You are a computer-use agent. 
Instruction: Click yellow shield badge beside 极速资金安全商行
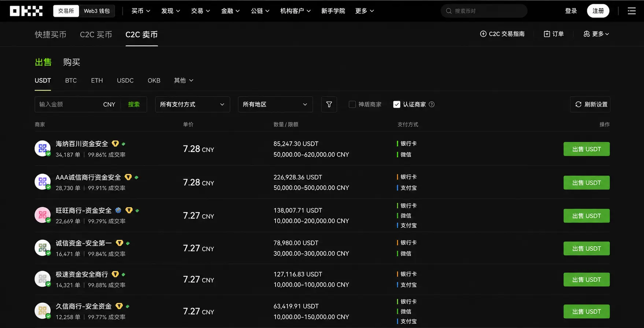pos(115,274)
